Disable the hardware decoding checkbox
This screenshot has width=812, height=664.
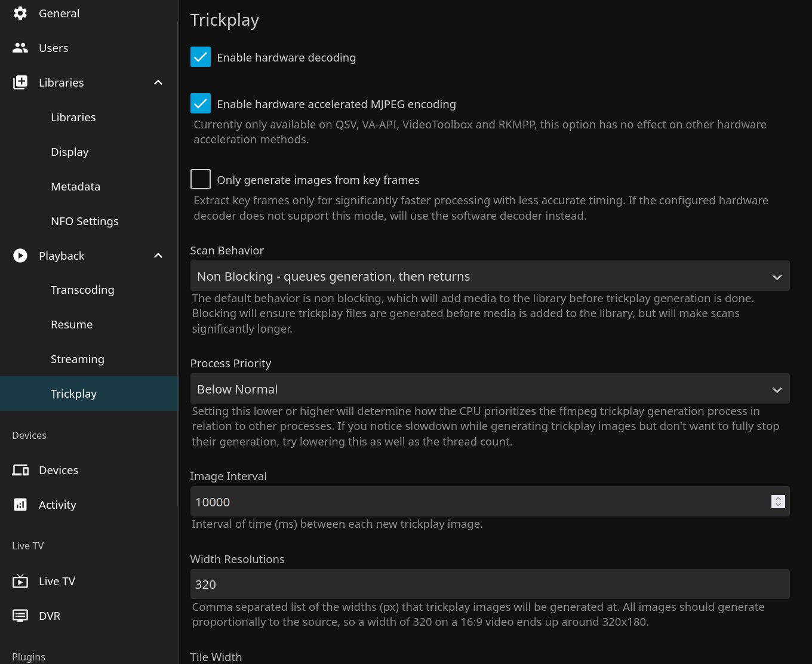click(201, 57)
